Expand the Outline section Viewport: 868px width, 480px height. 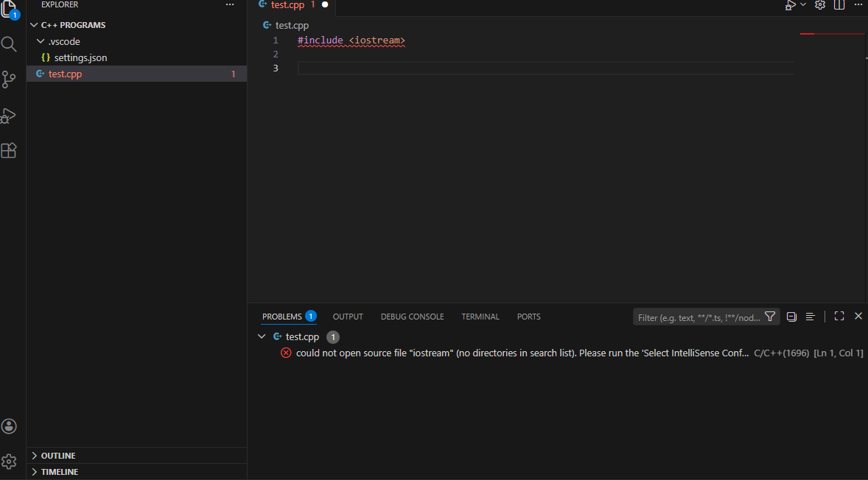[x=57, y=456]
